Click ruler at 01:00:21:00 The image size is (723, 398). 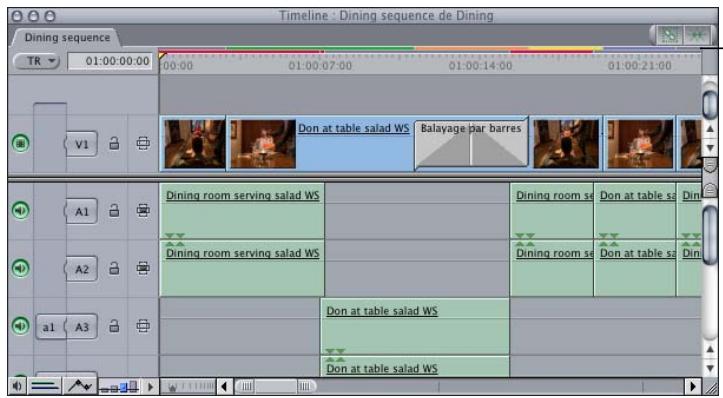[x=640, y=65]
